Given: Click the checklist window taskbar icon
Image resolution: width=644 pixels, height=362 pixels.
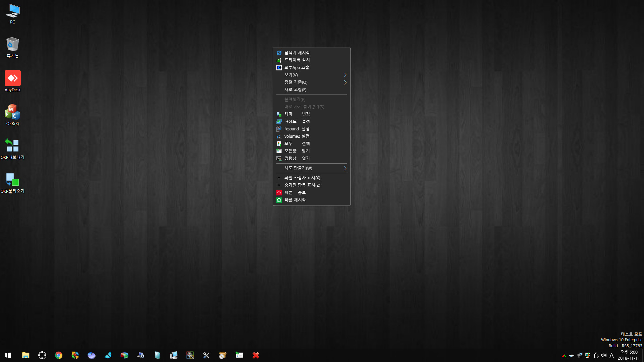Looking at the screenshot, I should tap(239, 355).
